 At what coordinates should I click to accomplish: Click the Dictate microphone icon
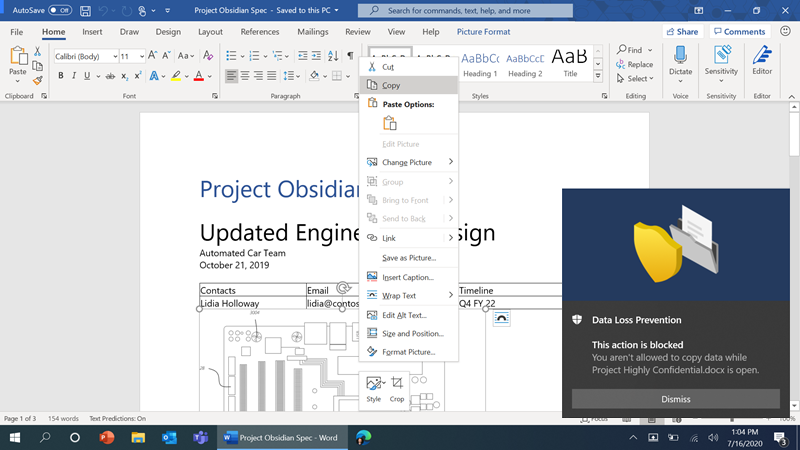click(680, 55)
